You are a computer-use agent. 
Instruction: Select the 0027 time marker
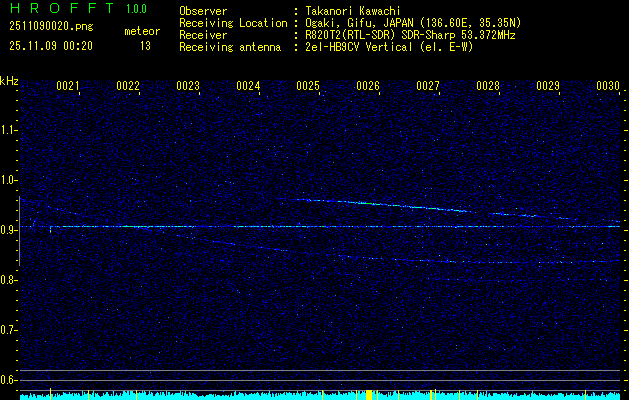428,86
